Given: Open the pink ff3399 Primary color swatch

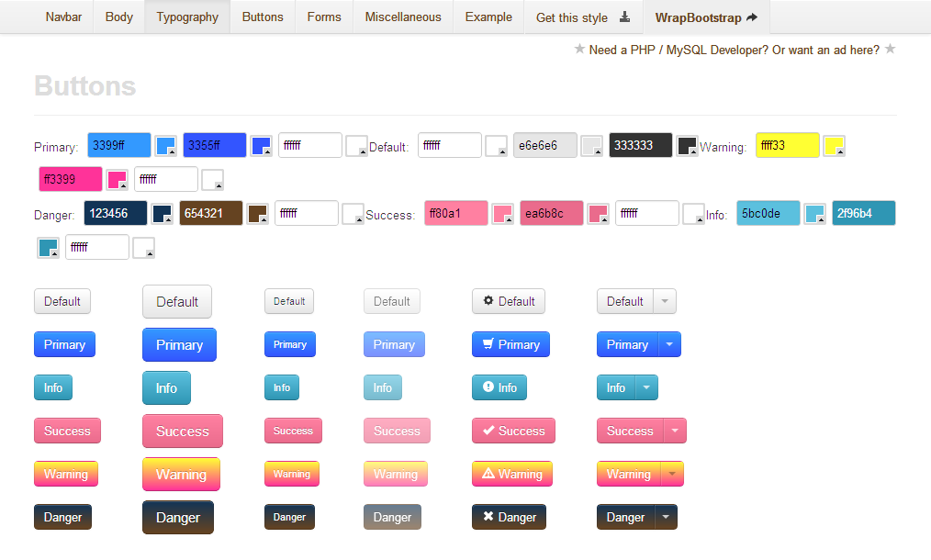Looking at the screenshot, I should click(118, 179).
